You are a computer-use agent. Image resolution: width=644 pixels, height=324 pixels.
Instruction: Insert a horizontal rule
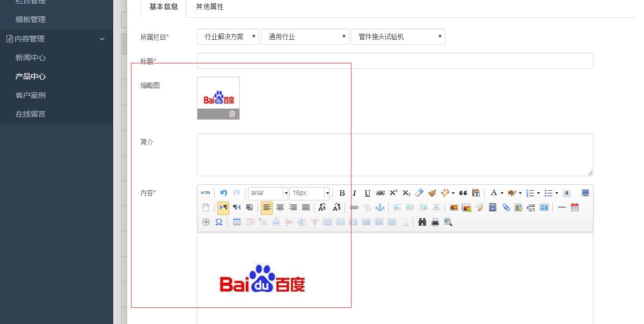[562, 207]
